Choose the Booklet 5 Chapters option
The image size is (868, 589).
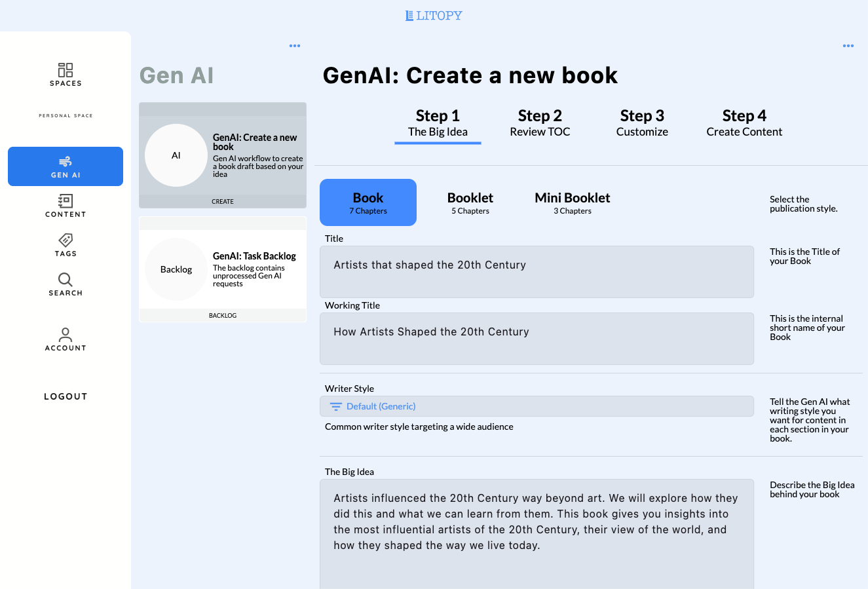(470, 202)
